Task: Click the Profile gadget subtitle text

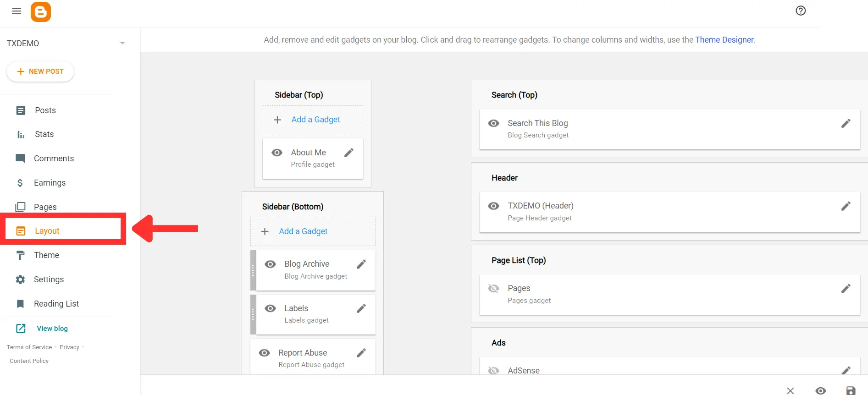Action: (313, 165)
